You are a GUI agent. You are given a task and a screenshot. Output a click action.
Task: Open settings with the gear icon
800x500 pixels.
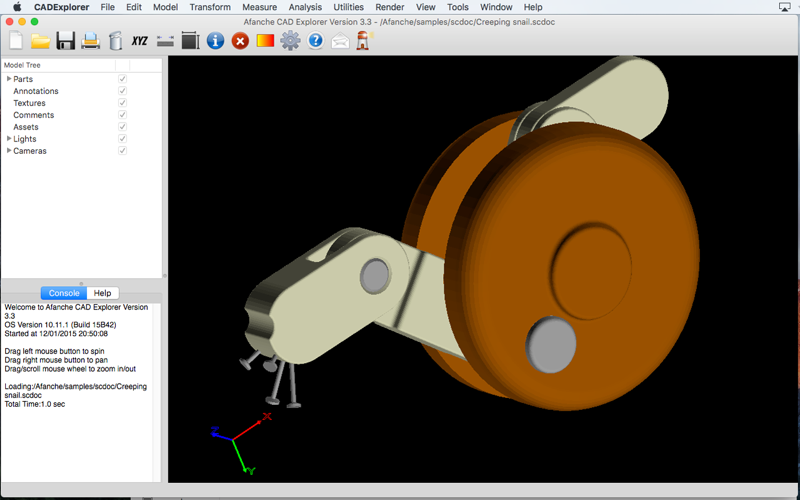(290, 41)
